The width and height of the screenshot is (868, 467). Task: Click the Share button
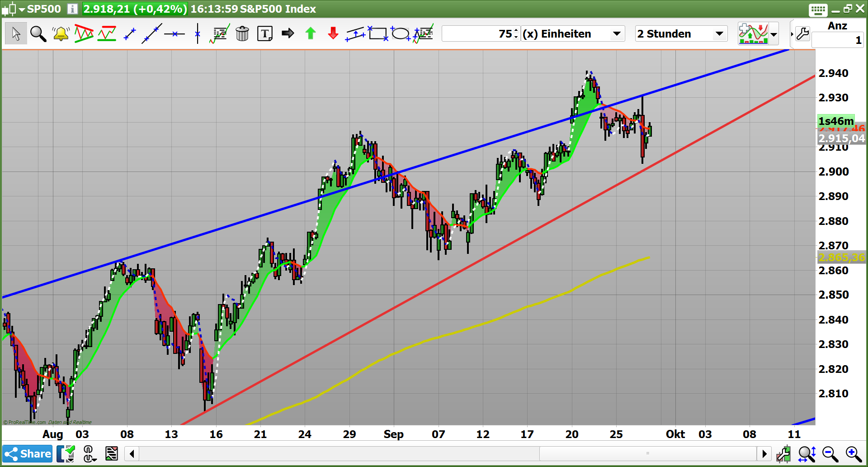[x=28, y=453]
